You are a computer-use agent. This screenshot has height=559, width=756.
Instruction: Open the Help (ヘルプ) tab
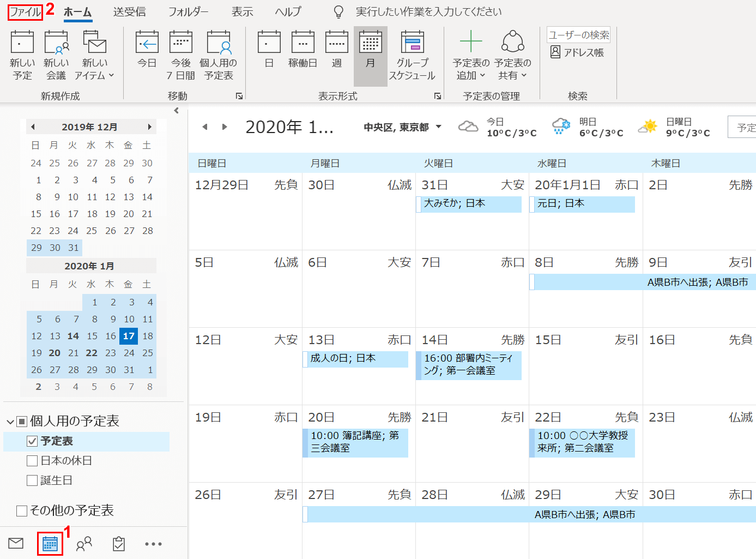(x=288, y=11)
